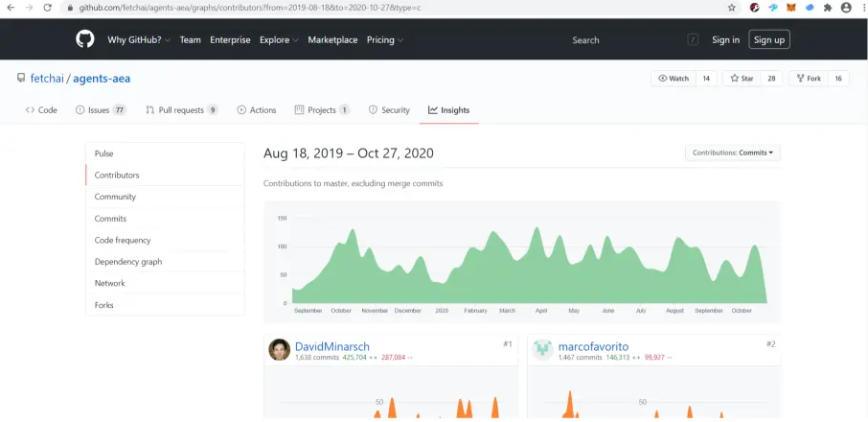This screenshot has height=422, width=868.
Task: Open the puzzle-piece extensions menu
Action: tap(828, 8)
